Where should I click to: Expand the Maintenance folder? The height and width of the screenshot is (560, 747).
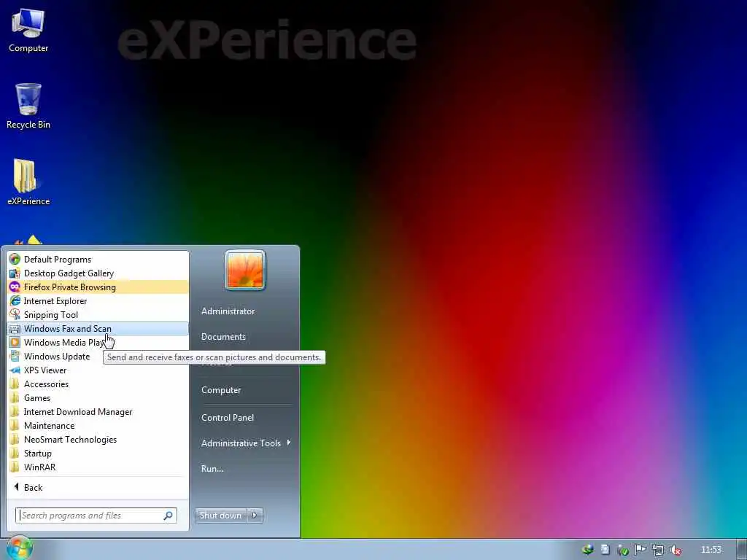98,426
